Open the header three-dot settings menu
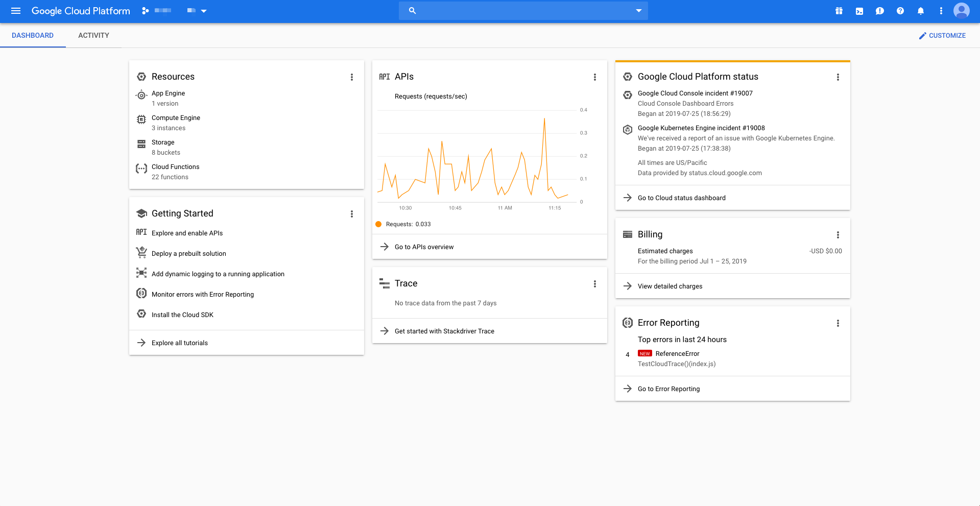Screen dimensions: 980x506 click(941, 11)
